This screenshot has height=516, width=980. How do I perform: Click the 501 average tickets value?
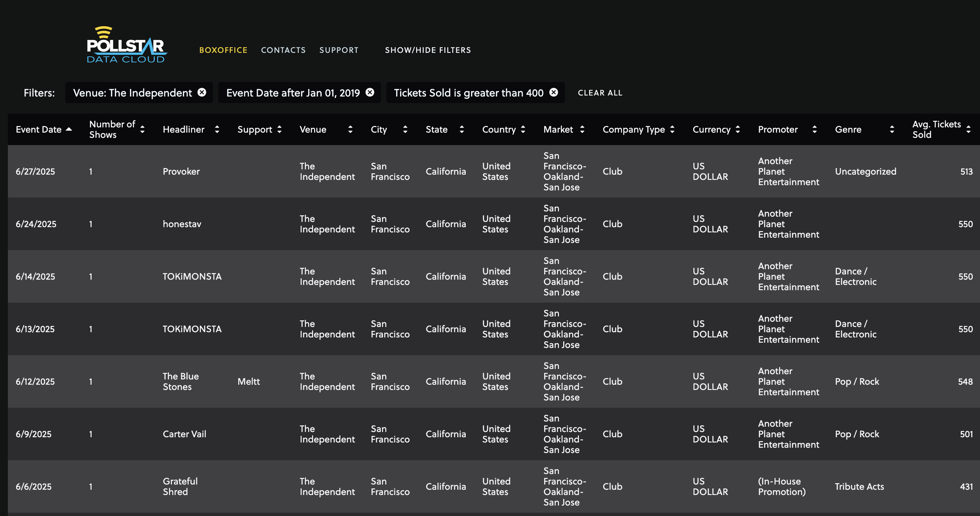[x=966, y=434]
